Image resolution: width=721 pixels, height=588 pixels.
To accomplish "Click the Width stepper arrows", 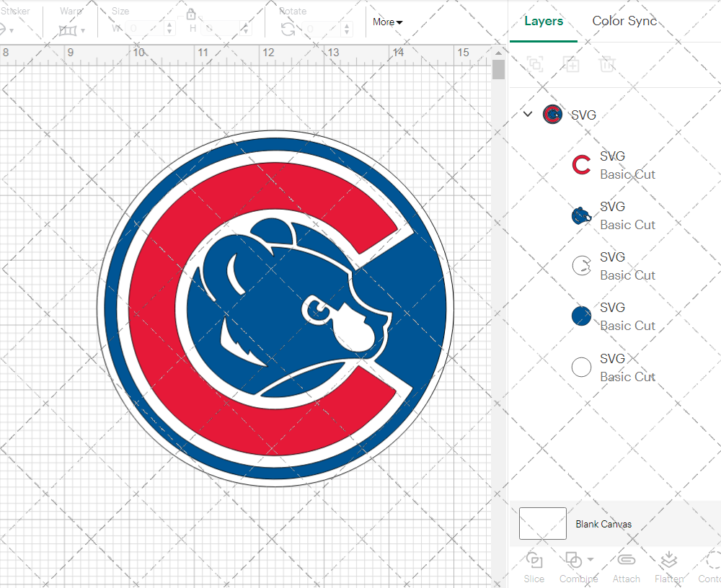I will tap(169, 29).
